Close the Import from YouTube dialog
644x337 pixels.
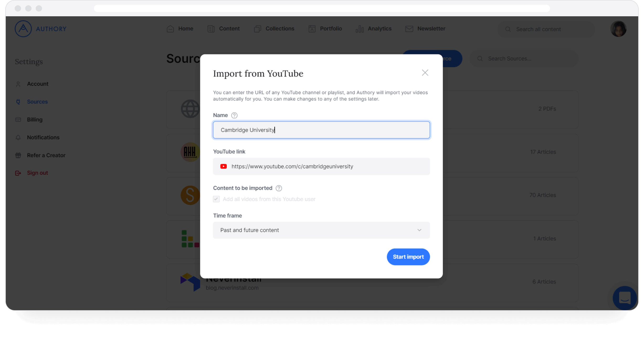425,73
